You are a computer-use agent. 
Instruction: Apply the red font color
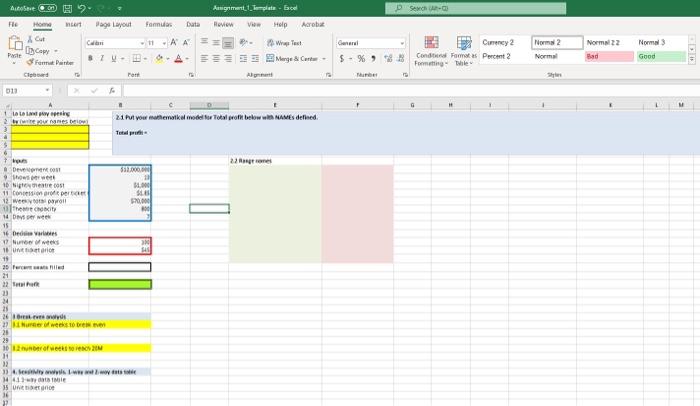179,59
